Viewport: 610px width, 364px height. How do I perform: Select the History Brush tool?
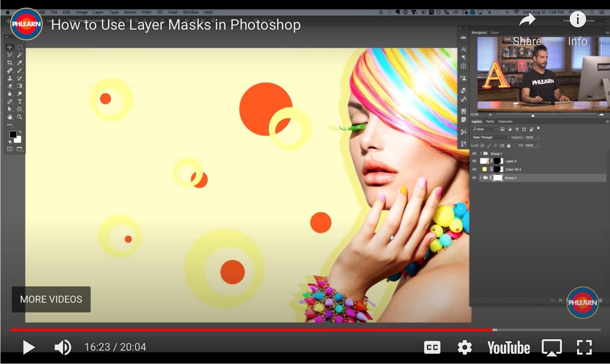coord(20,78)
